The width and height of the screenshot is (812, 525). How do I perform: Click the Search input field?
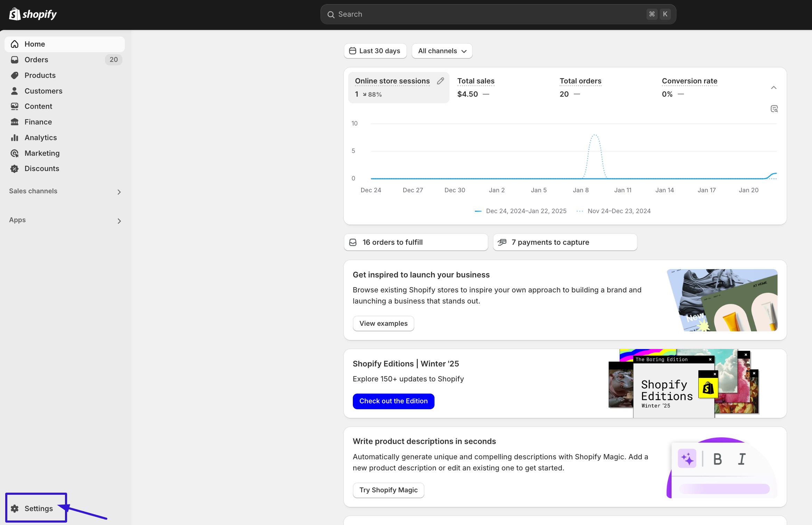coord(498,14)
